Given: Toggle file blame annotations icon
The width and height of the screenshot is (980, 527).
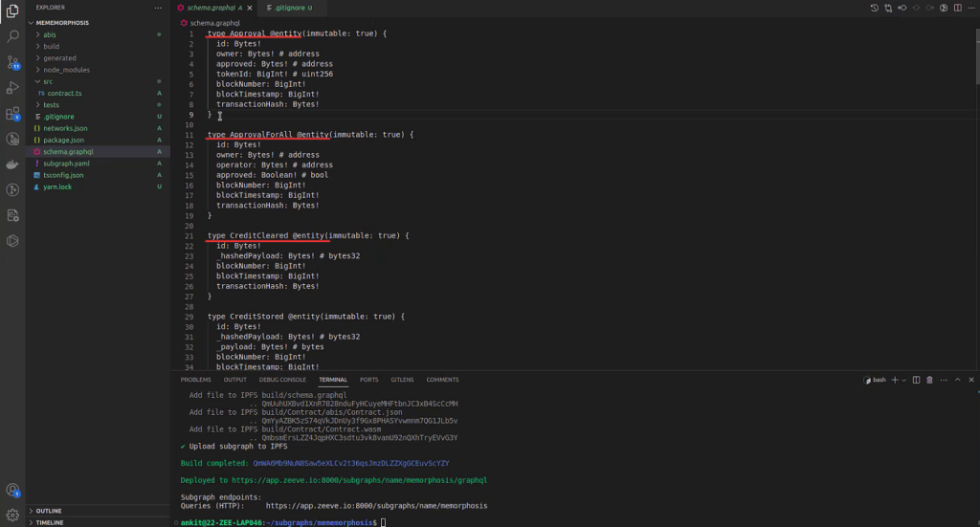Looking at the screenshot, I should tap(944, 8).
